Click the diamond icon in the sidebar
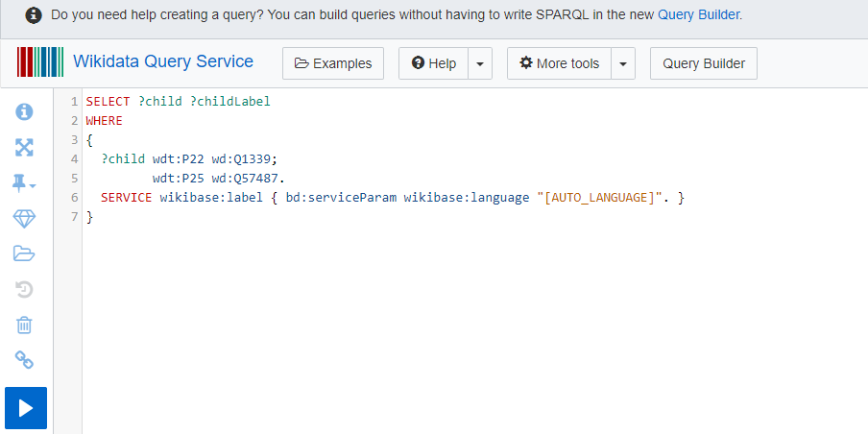The image size is (868, 434). (x=25, y=219)
